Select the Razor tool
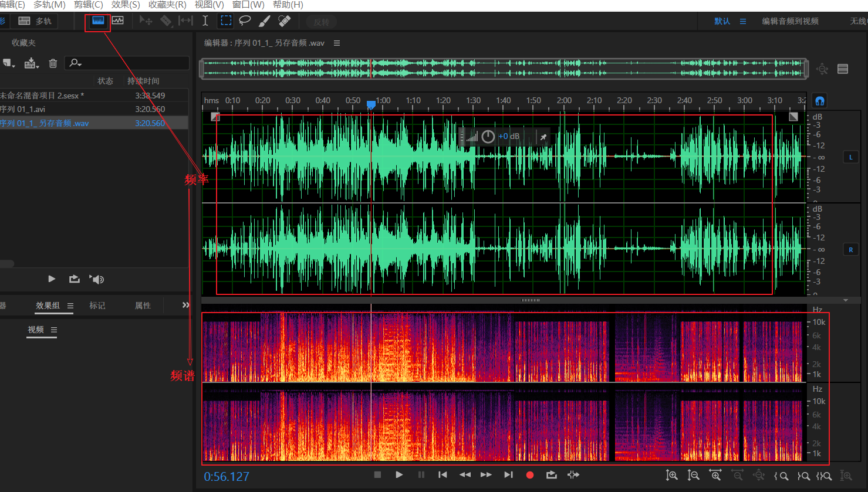This screenshot has width=868, height=492. (x=166, y=21)
